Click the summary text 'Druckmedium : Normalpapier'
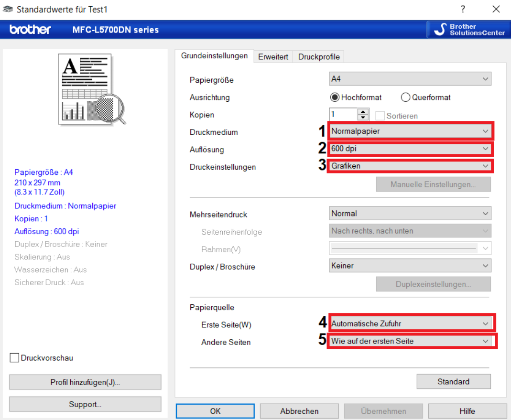The image size is (511, 420). (65, 206)
